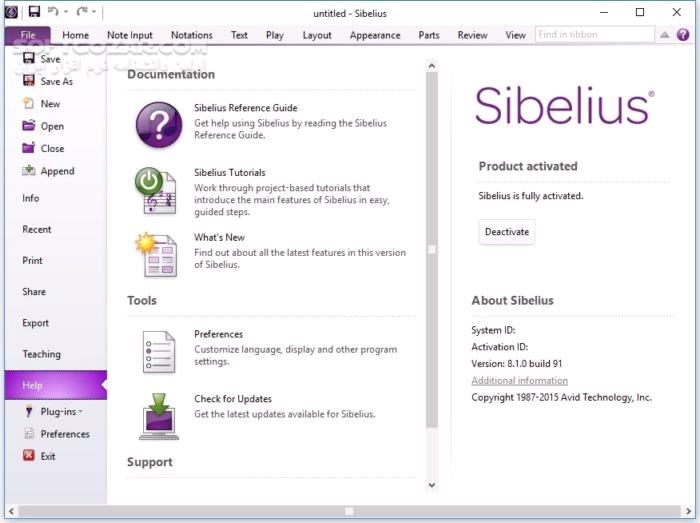
Task: Maximize the Sibelius window
Action: click(x=640, y=12)
